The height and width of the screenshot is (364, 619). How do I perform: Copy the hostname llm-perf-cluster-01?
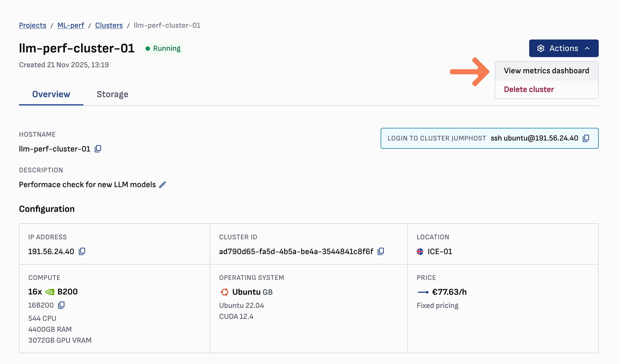click(98, 149)
